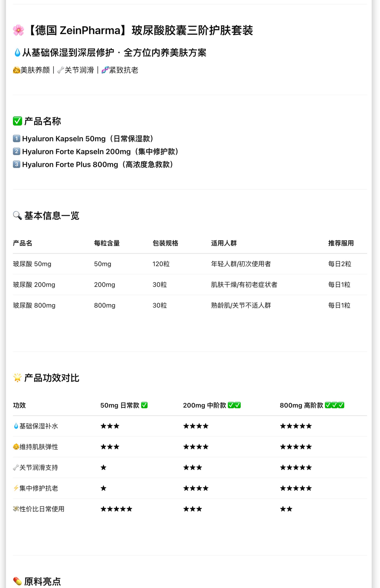This screenshot has height=588, width=380.
Task: Click the 每粒含量 column header
Action: point(107,243)
